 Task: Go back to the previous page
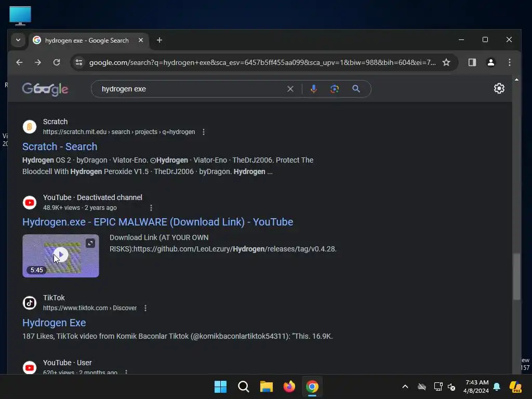[x=19, y=62]
